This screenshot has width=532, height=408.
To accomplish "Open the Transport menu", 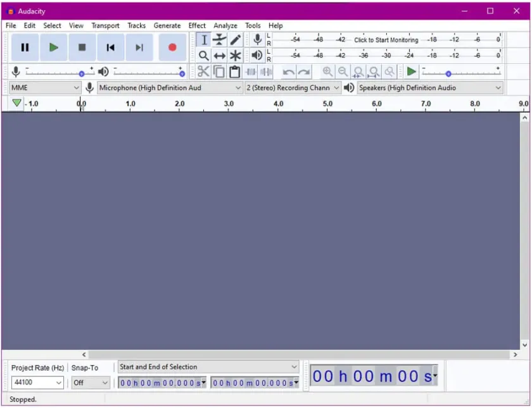I will (105, 25).
